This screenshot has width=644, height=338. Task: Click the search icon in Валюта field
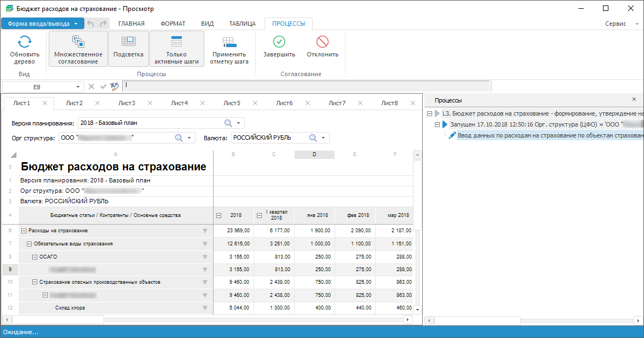point(313,138)
